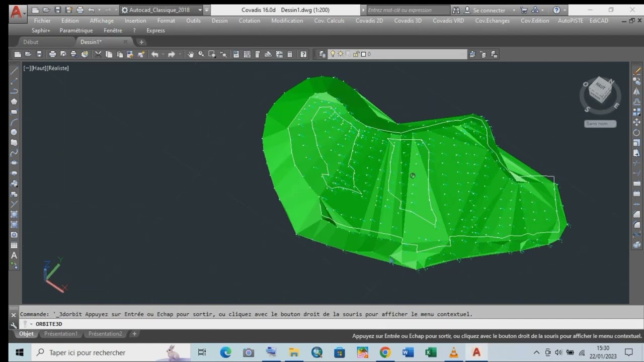Viewport: 644px width, 362px height.
Task: Toggle layer 0 freeze sun icon
Action: tap(341, 54)
